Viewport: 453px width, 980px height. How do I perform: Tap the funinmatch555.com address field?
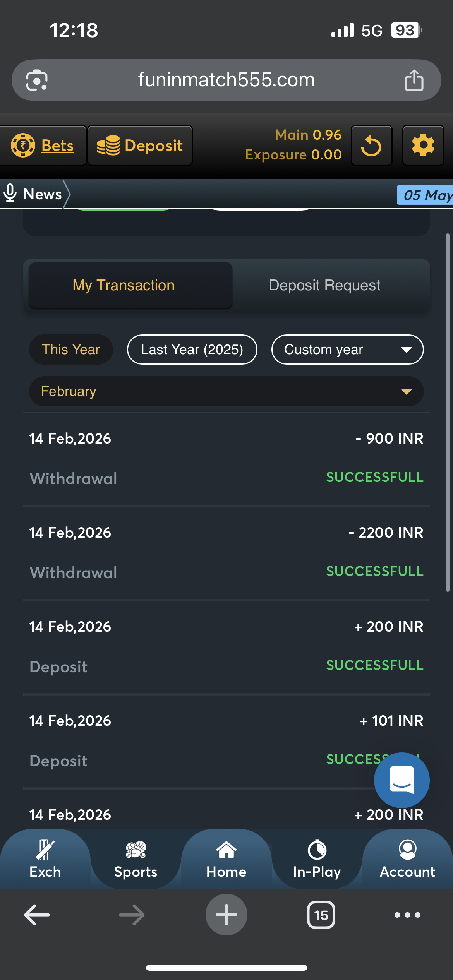pyautogui.click(x=226, y=80)
